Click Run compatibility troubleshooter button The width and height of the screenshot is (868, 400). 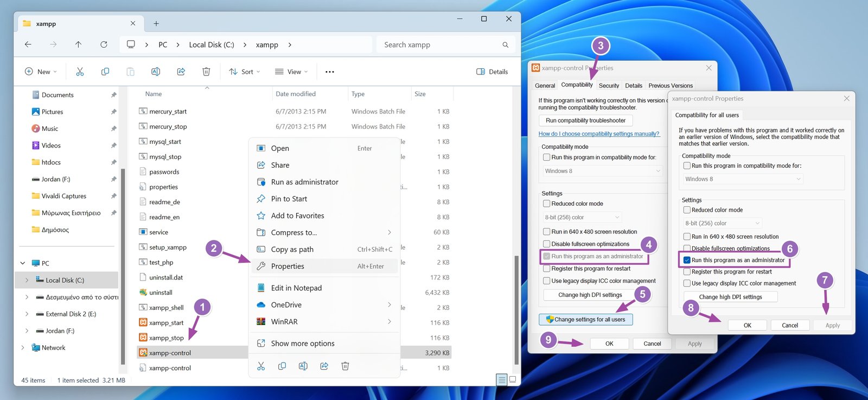point(586,120)
